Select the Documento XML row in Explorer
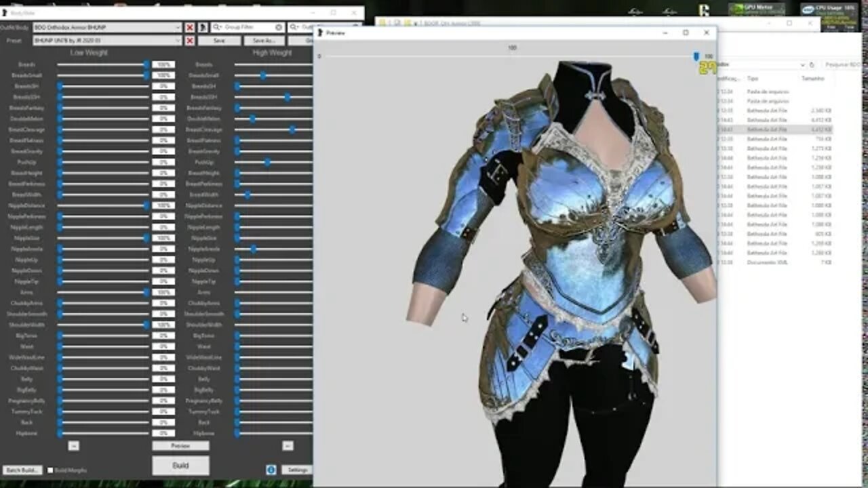The height and width of the screenshot is (488, 868). point(776,262)
